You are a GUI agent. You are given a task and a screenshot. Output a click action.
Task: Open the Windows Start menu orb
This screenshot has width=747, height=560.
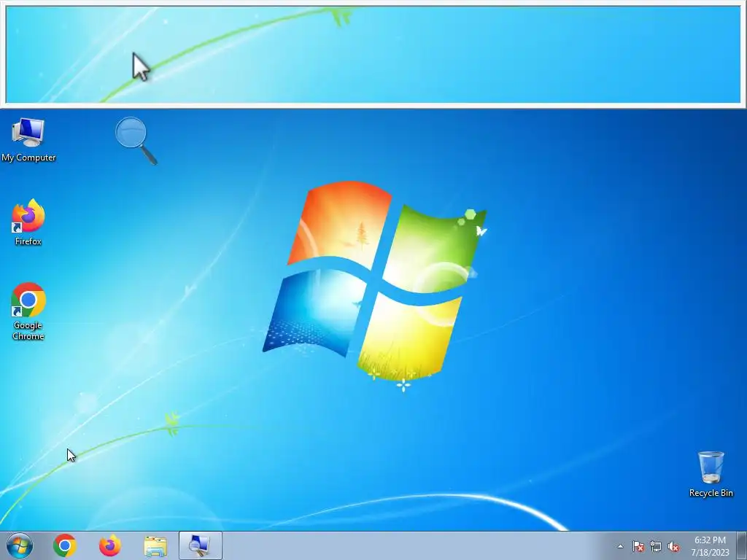[x=20, y=545]
